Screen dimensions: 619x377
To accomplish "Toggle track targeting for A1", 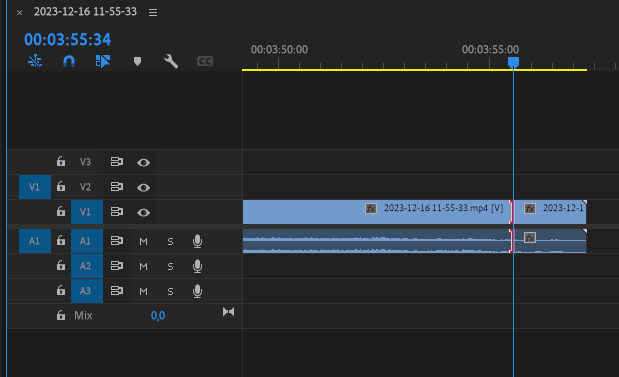I will (x=87, y=241).
